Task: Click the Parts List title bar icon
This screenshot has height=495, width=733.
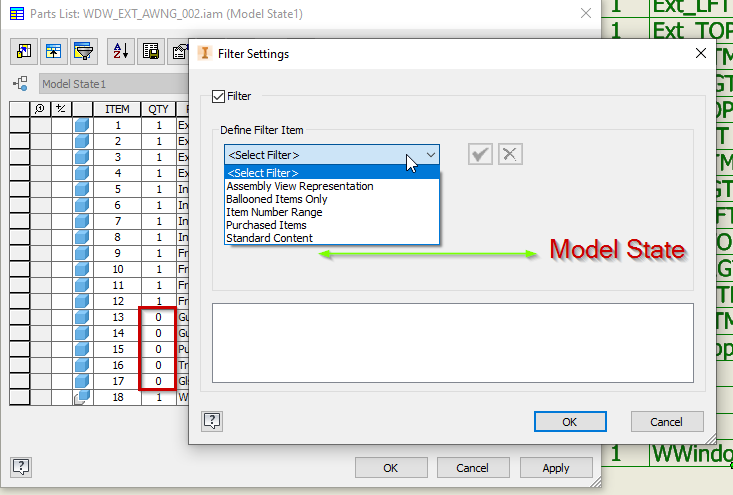Action: (x=17, y=14)
